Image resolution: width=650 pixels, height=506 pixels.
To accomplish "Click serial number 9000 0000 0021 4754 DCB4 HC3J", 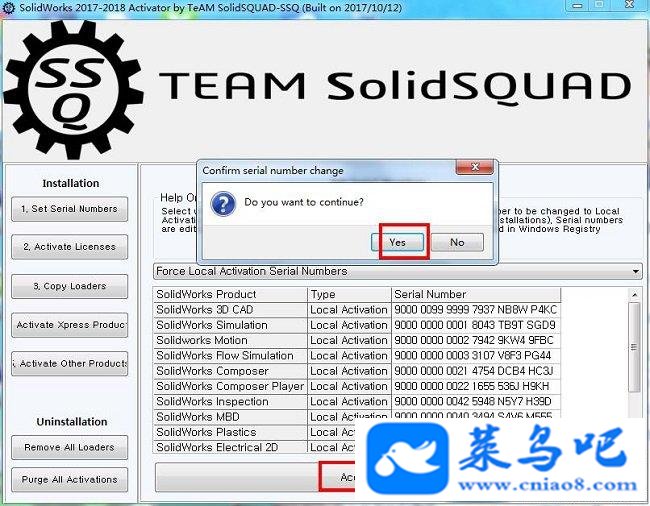I will tap(474, 371).
